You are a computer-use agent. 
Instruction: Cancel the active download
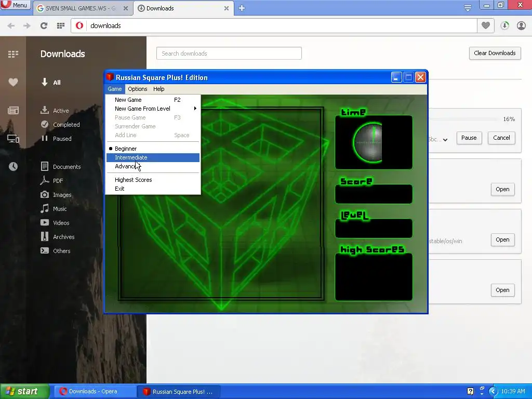pos(501,138)
